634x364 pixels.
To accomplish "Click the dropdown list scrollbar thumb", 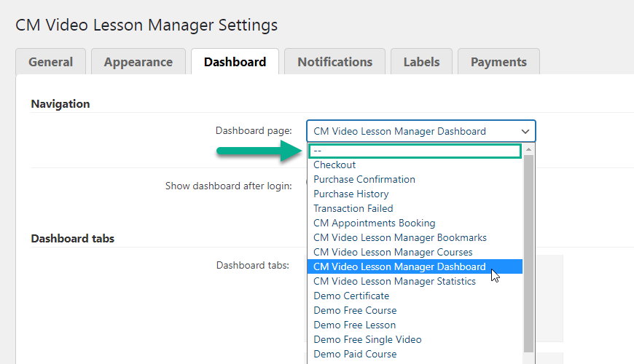I will point(528,254).
